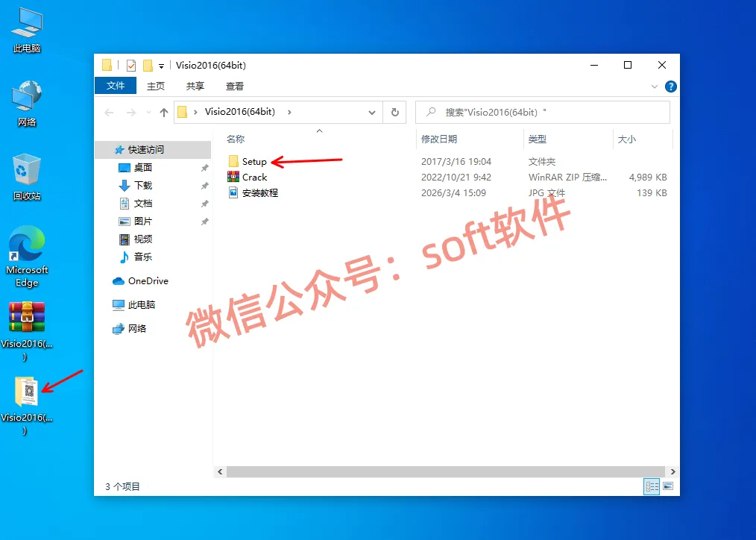756x540 pixels.
Task: Switch to large icons view layout
Action: click(x=668, y=486)
